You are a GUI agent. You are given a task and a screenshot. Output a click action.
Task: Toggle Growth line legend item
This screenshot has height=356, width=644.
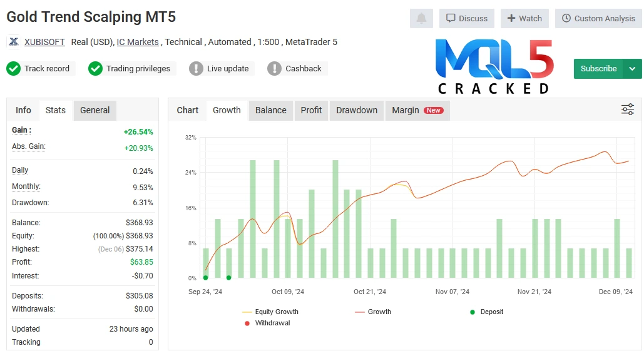(373, 312)
